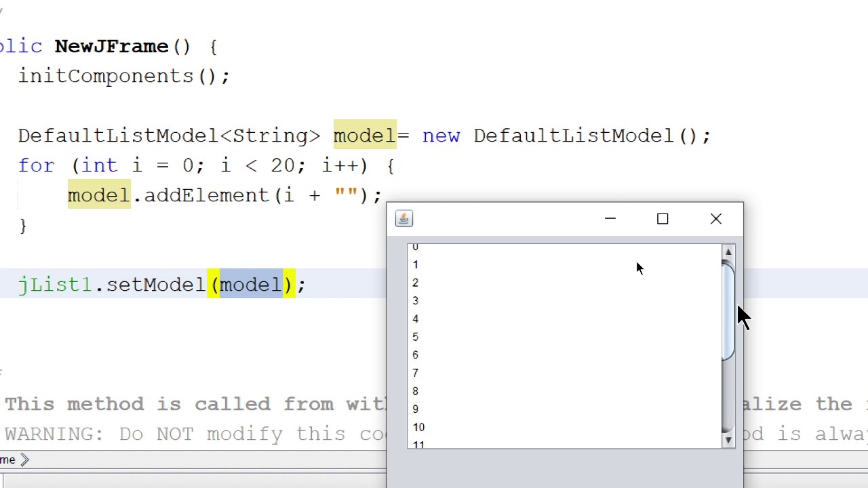The height and width of the screenshot is (488, 868).
Task: Click the breadcrumb chevron arrow at editor bottom
Action: (25, 460)
